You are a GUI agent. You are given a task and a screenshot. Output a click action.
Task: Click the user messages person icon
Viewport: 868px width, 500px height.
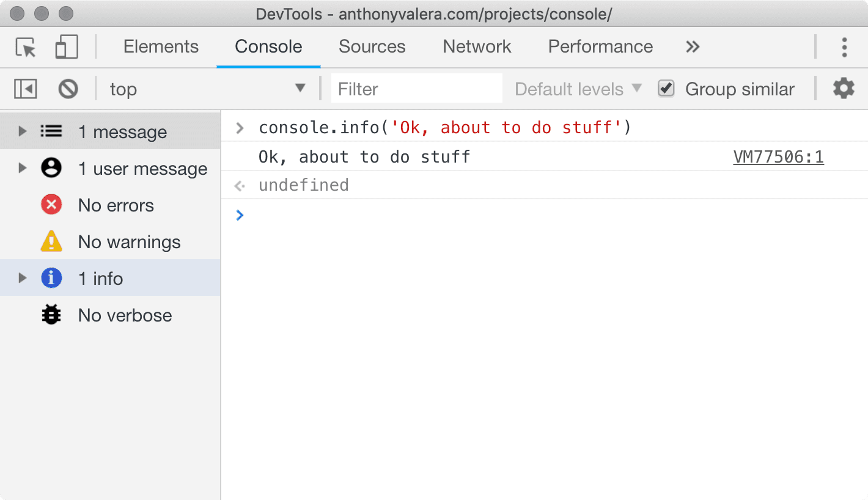click(x=51, y=168)
